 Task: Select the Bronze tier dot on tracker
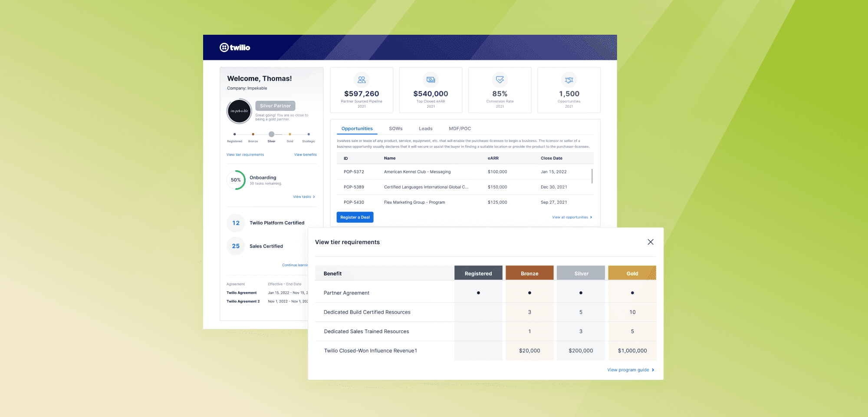coord(253,134)
